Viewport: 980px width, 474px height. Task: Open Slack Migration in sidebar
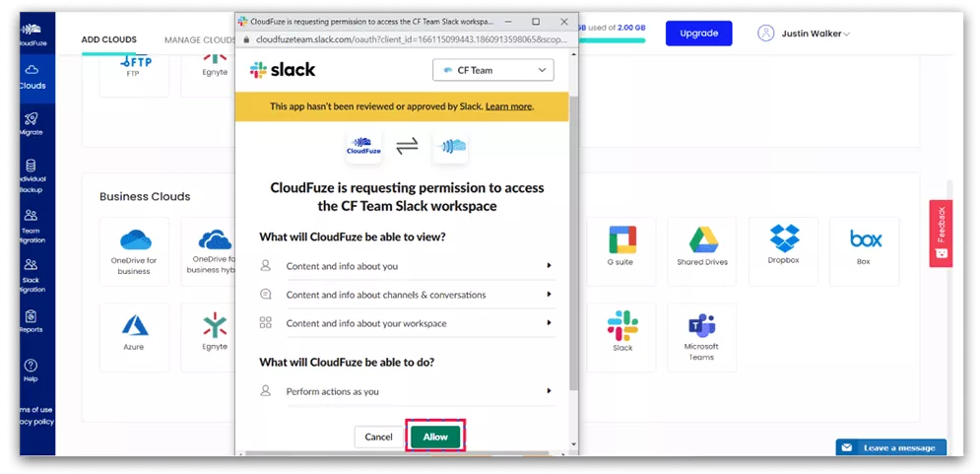click(32, 276)
